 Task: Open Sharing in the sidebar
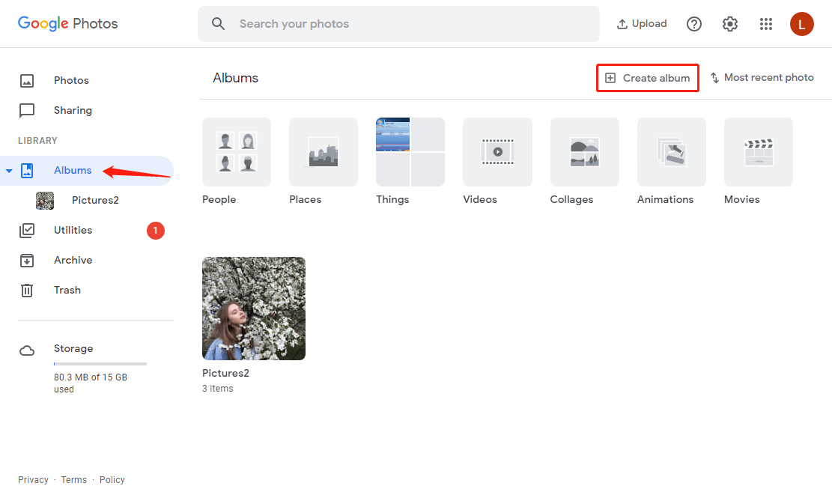point(73,111)
